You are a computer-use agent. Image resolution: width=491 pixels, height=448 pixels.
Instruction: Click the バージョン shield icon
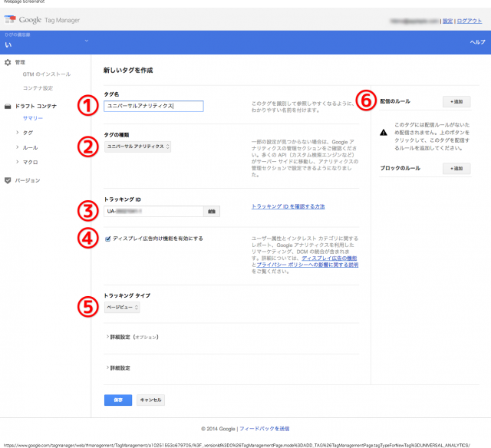pos(8,180)
